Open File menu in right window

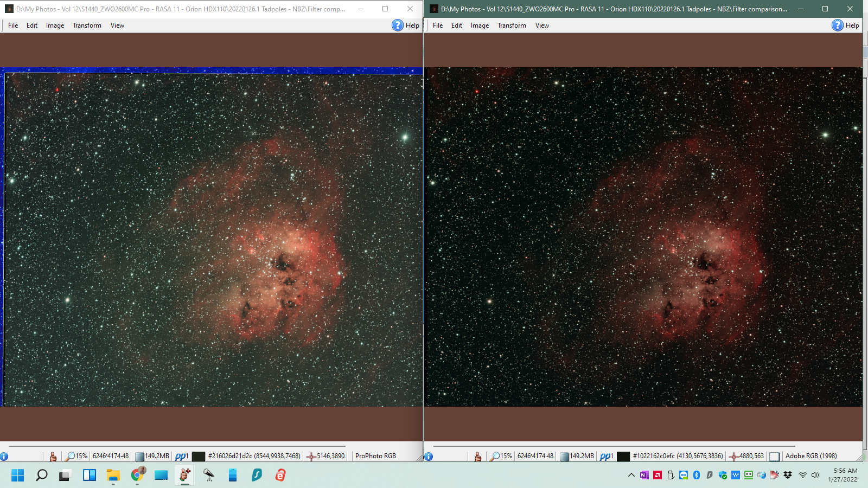point(438,25)
